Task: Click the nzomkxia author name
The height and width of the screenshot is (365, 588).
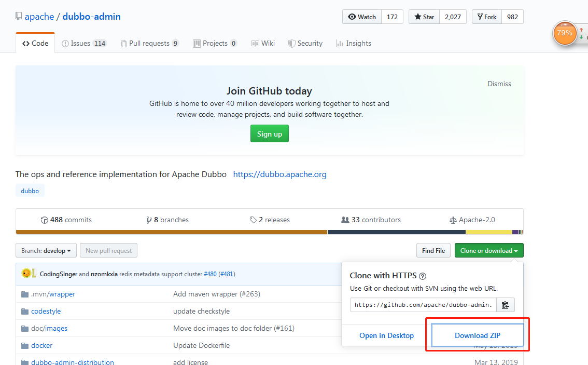Action: pos(104,274)
